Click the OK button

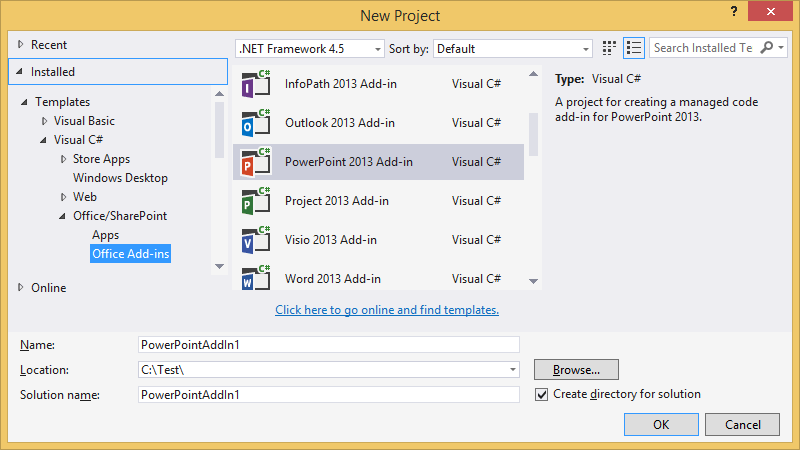(661, 424)
